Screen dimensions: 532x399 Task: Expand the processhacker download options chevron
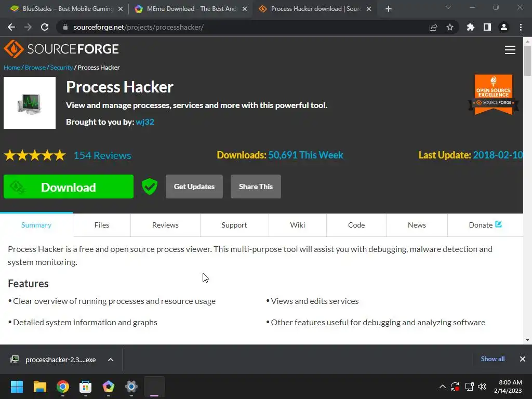(111, 360)
